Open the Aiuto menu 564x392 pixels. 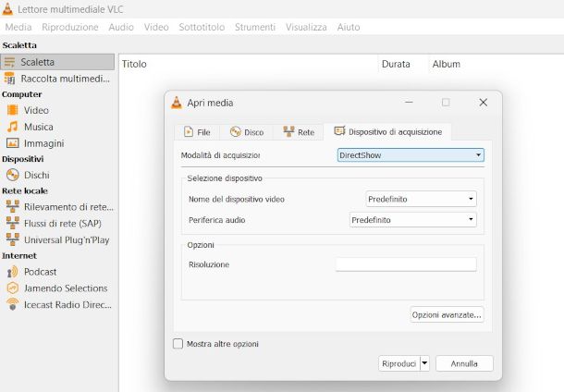pos(349,27)
